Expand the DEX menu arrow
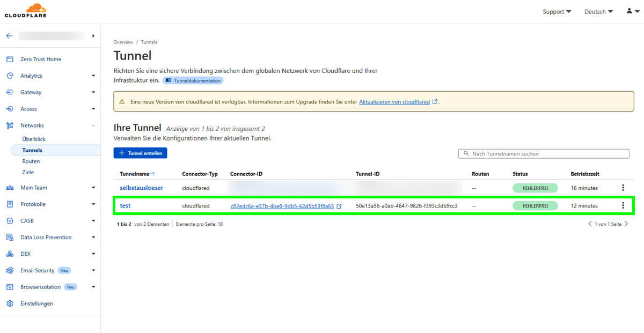Screen dimensions: 644x333 coord(93,254)
